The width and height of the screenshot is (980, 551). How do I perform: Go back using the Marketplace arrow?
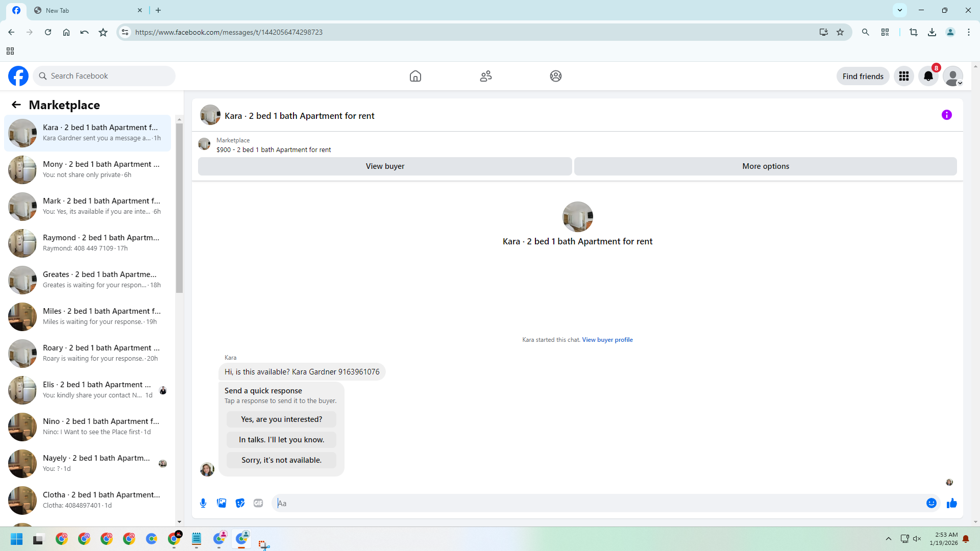[x=16, y=105]
